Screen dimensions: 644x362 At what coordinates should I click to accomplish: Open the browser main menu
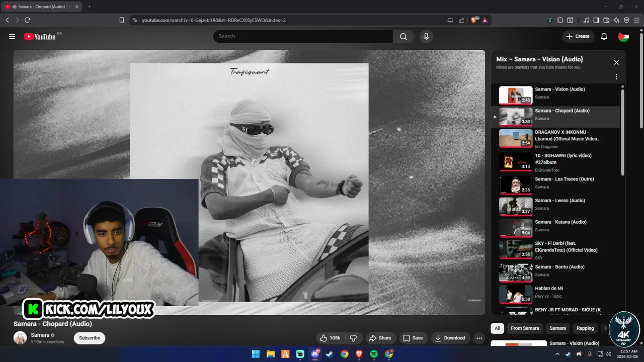(636, 20)
